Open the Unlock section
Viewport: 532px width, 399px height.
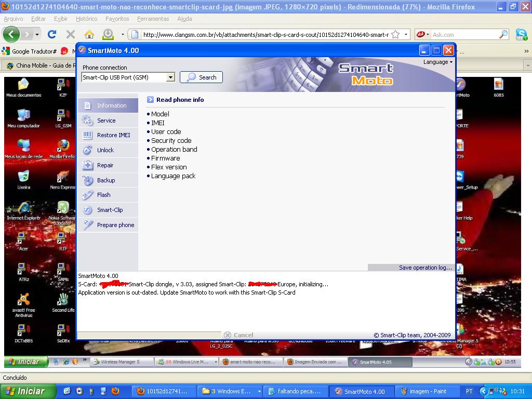pyautogui.click(x=108, y=150)
